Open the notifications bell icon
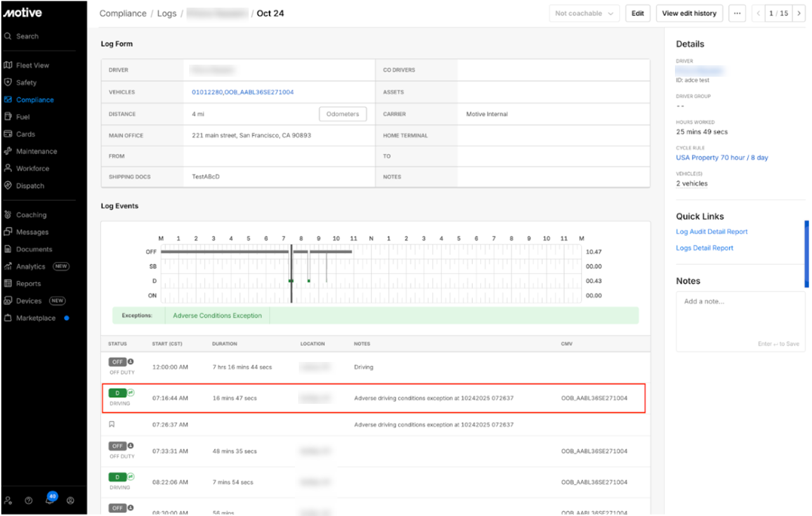This screenshot has height=516, width=812. pos(49,500)
